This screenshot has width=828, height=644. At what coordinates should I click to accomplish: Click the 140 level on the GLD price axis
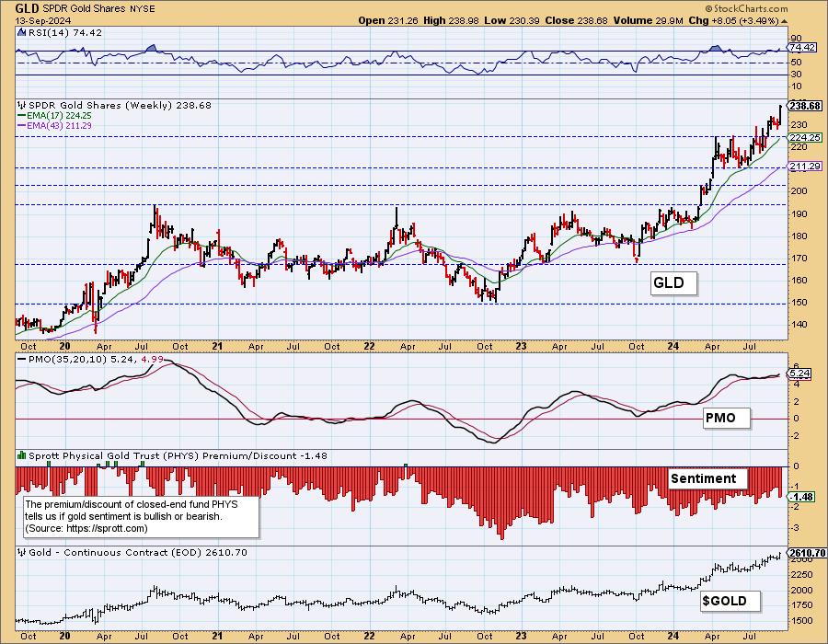[x=799, y=324]
